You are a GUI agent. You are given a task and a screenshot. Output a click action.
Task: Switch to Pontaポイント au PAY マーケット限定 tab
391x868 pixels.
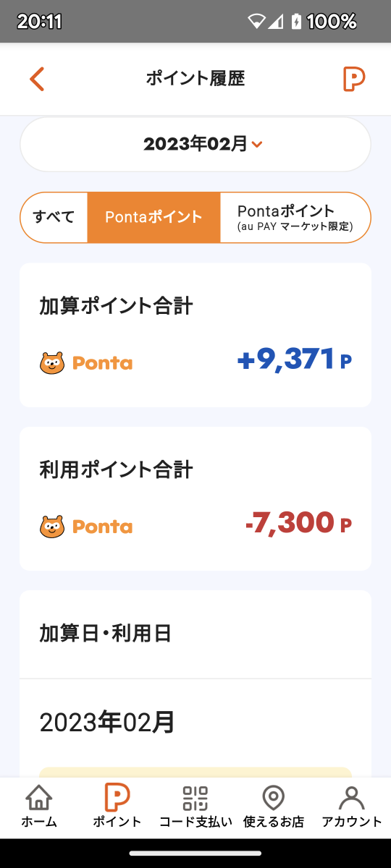tap(295, 217)
